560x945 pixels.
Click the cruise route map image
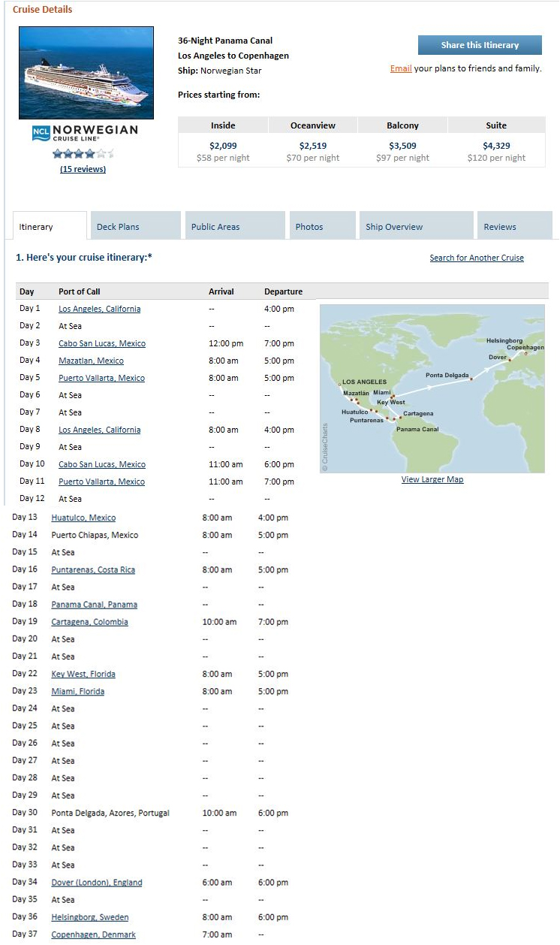[x=432, y=388]
